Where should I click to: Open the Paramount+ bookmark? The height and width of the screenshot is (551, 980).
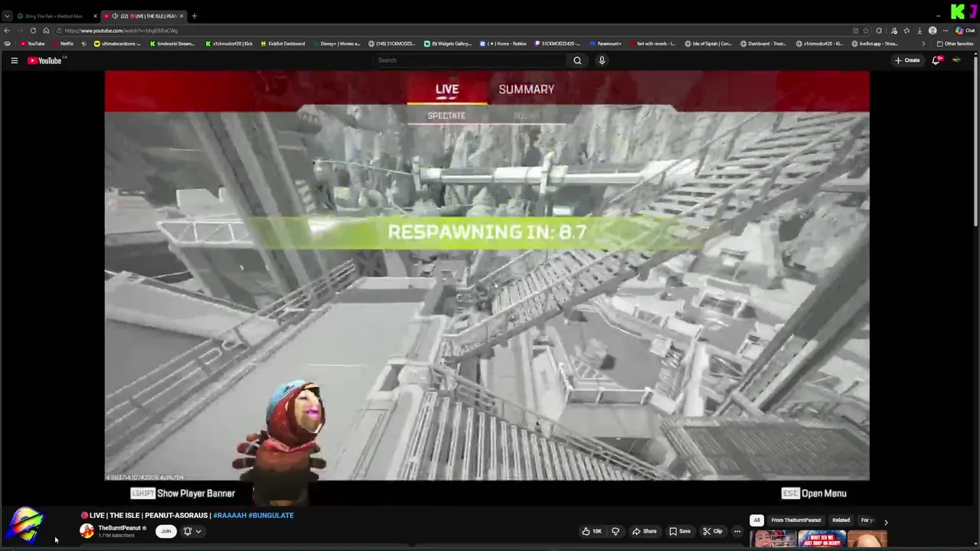(x=605, y=44)
